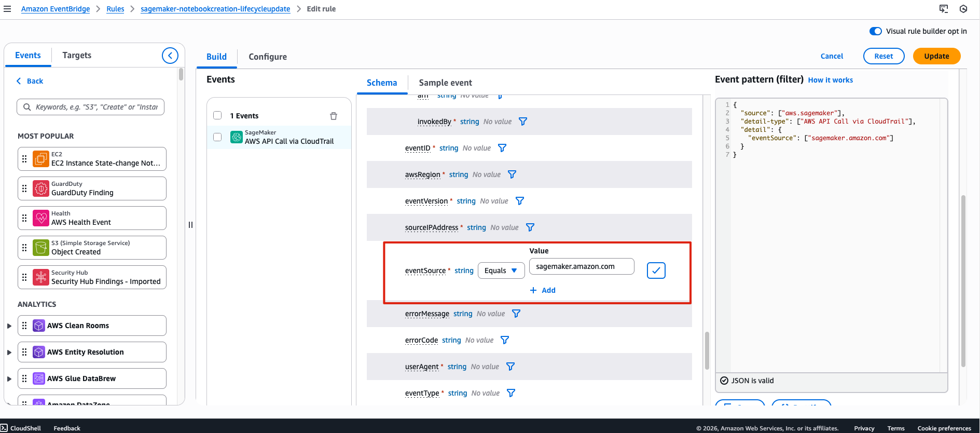Open the hamburger navigation menu
980x433 pixels.
coord(7,9)
